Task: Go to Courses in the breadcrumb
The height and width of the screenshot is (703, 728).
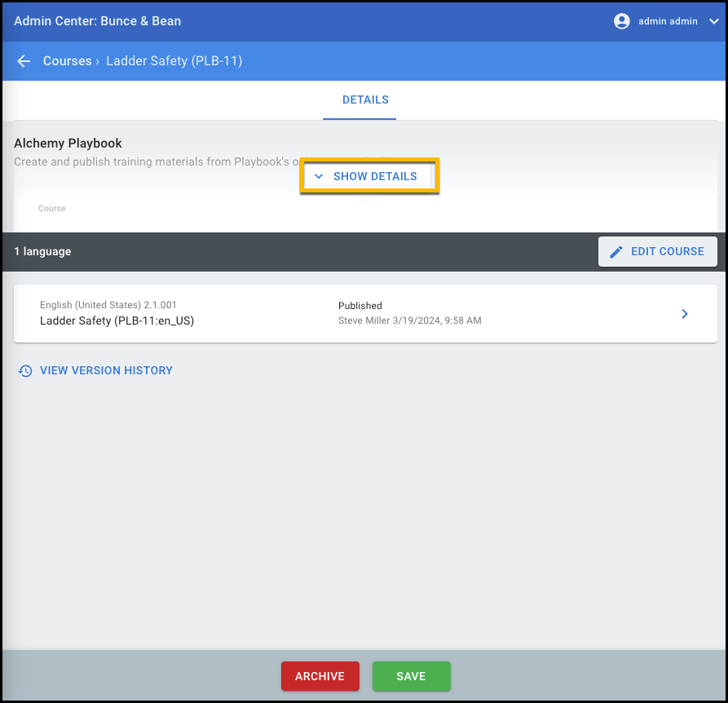Action: [67, 61]
